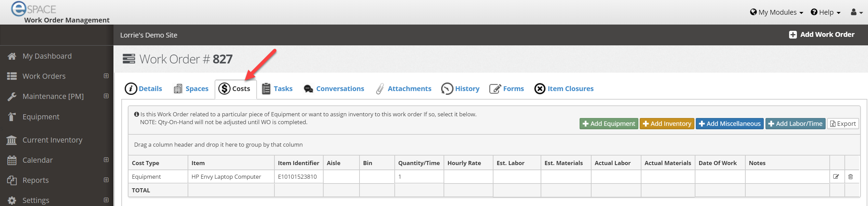The image size is (868, 206).
Task: Click Add Work Order
Action: 822,35
